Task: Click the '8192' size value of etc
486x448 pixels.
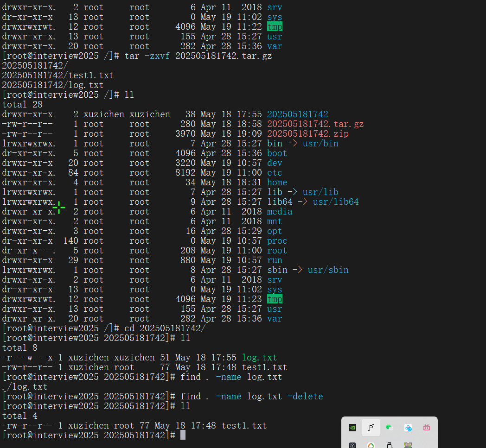Action: (185, 173)
